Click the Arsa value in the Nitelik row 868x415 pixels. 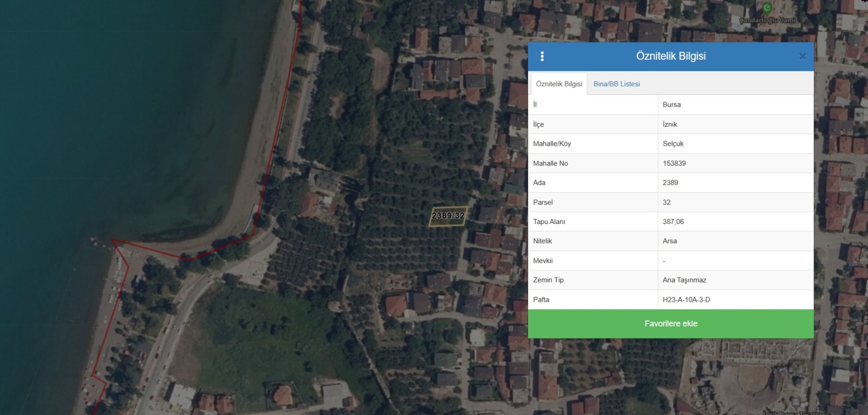point(670,241)
